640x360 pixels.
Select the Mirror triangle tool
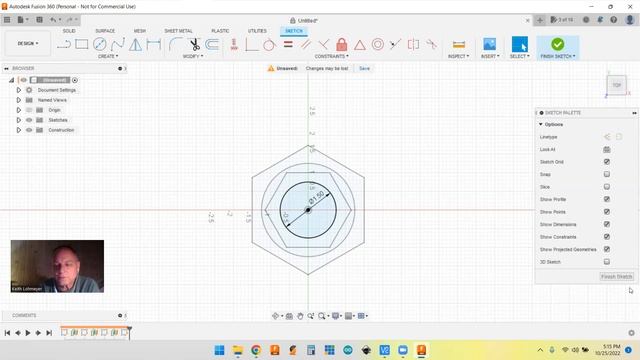point(136,44)
